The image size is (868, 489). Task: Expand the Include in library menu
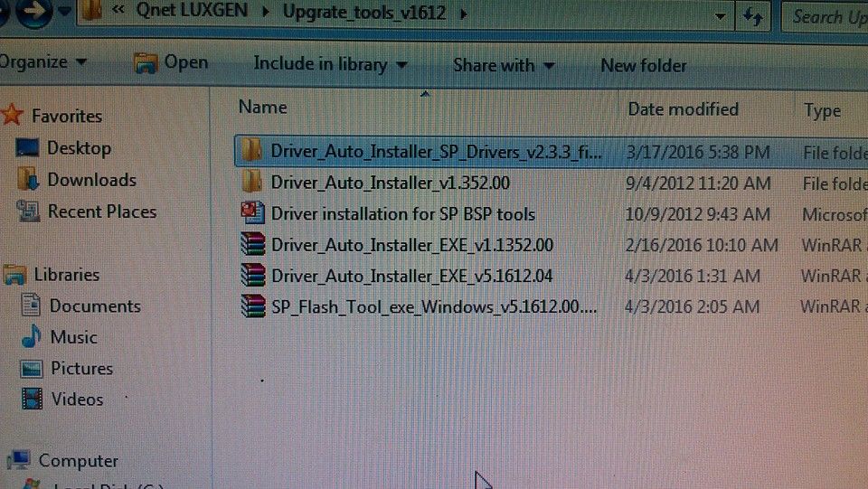point(330,64)
